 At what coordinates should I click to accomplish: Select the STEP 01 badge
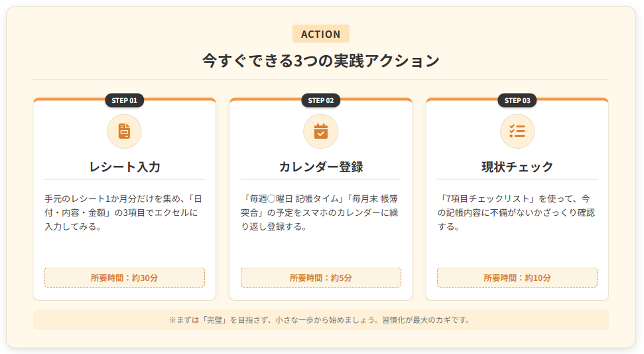(125, 100)
